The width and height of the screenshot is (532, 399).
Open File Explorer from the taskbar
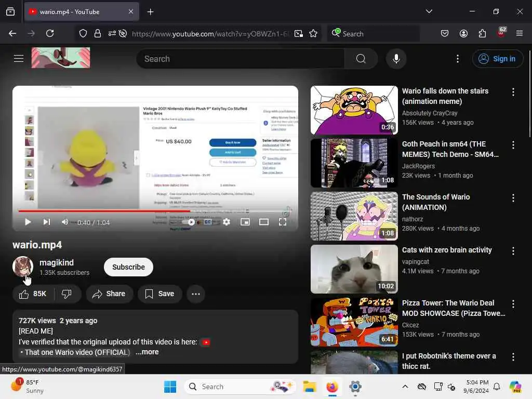tap(310, 387)
